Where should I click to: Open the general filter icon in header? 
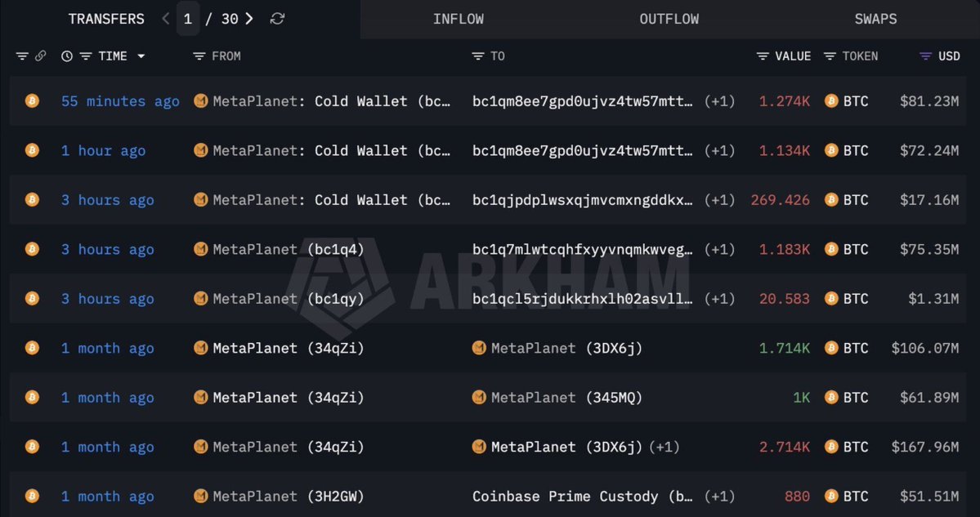coord(22,56)
